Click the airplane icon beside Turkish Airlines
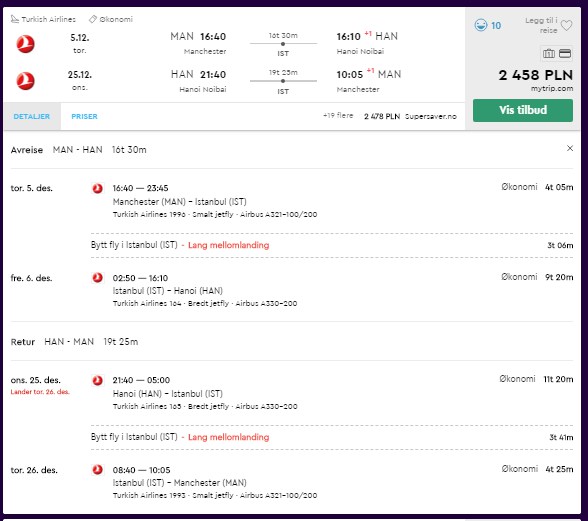 pos(15,19)
